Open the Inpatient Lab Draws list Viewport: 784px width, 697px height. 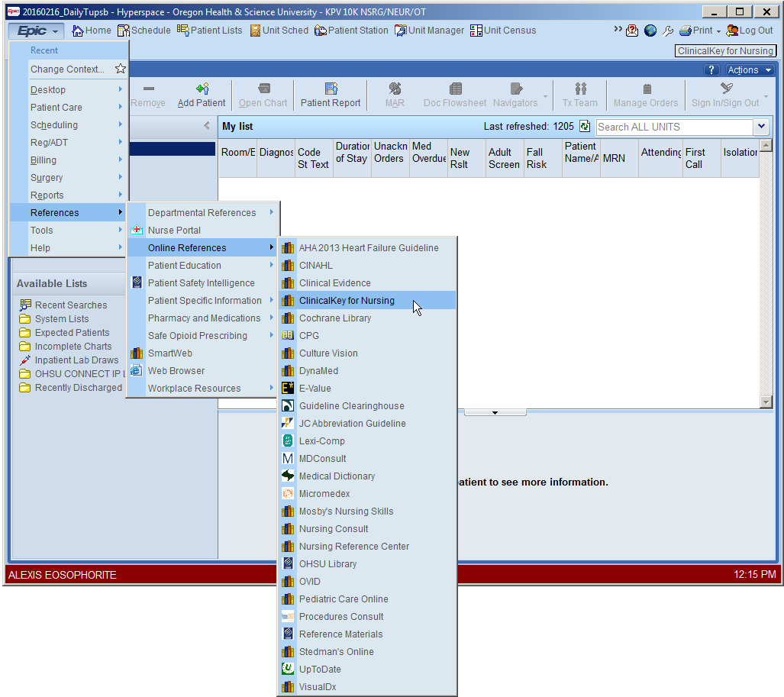(x=69, y=360)
